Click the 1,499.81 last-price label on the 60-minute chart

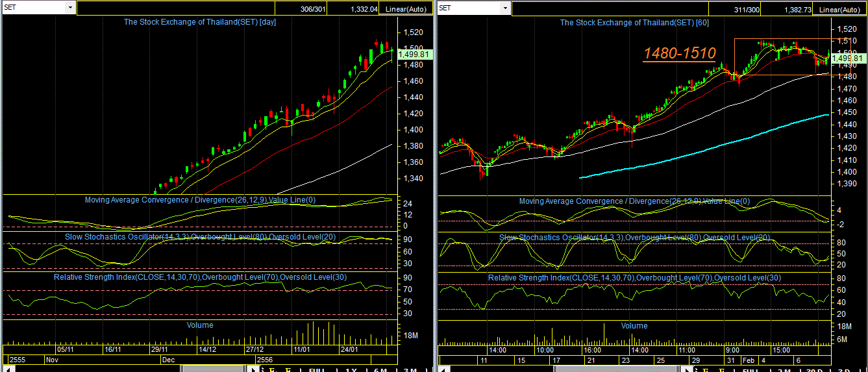tap(847, 58)
